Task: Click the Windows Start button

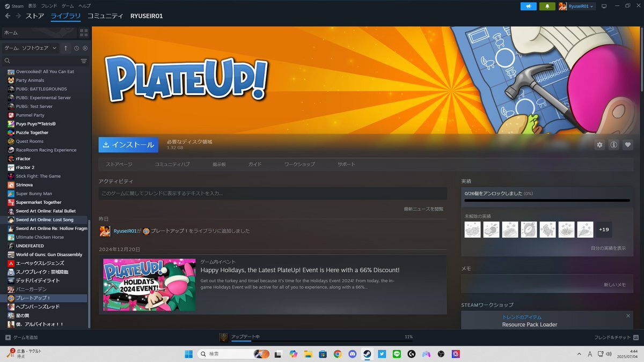Action: pyautogui.click(x=189, y=354)
